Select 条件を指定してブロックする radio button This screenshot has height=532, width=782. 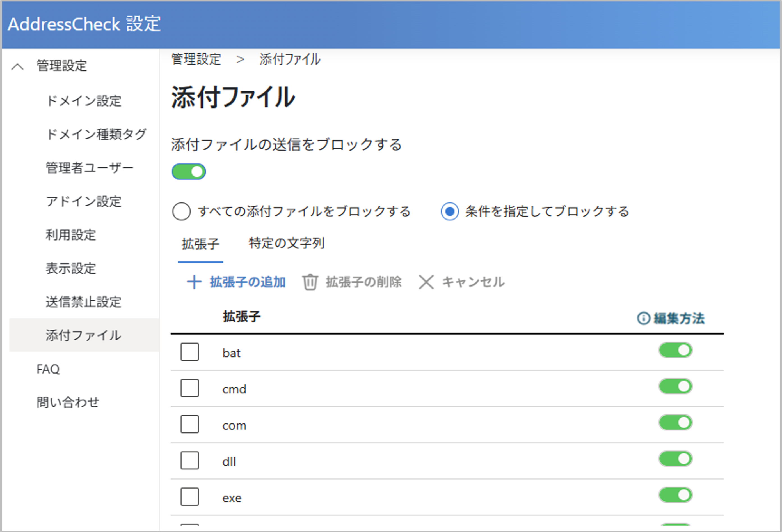click(x=450, y=211)
